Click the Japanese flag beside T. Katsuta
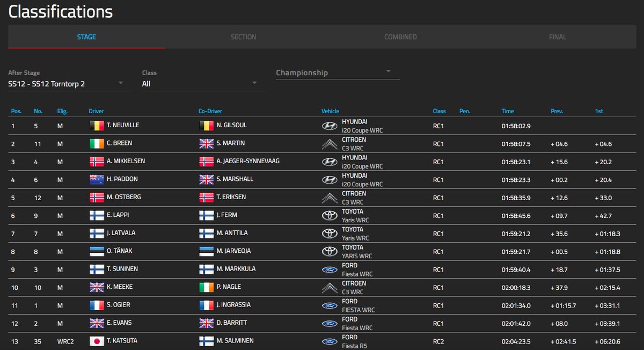This screenshot has width=644, height=350. point(97,341)
